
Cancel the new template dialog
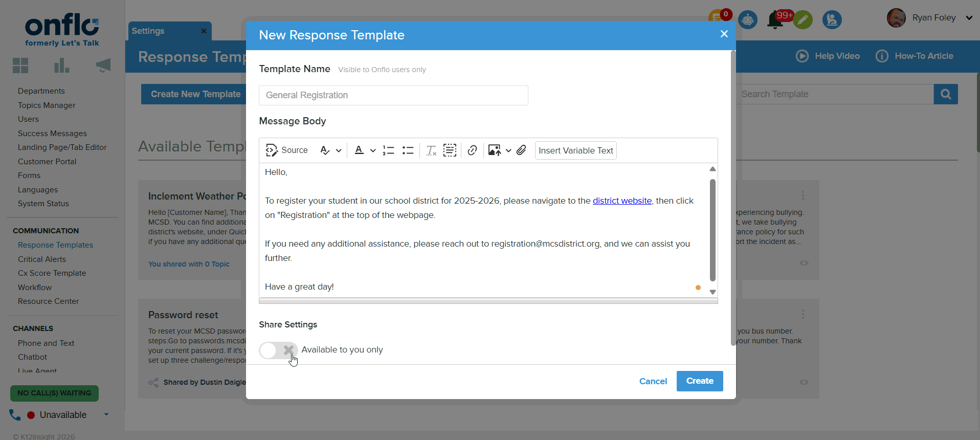653,382
